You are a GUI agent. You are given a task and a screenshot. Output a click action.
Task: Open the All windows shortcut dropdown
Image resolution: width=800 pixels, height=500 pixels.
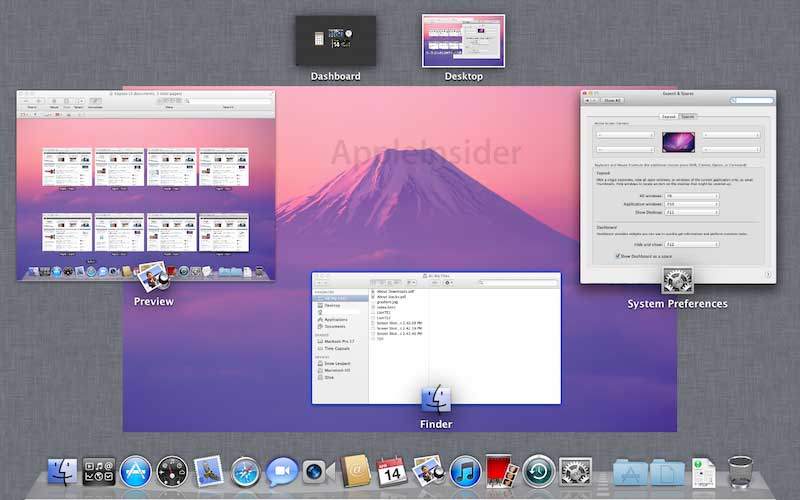click(x=691, y=196)
